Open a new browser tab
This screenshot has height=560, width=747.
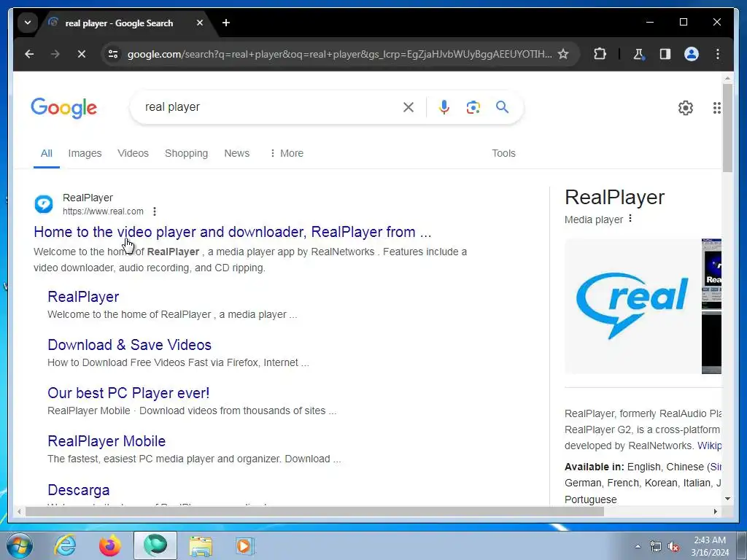click(226, 23)
